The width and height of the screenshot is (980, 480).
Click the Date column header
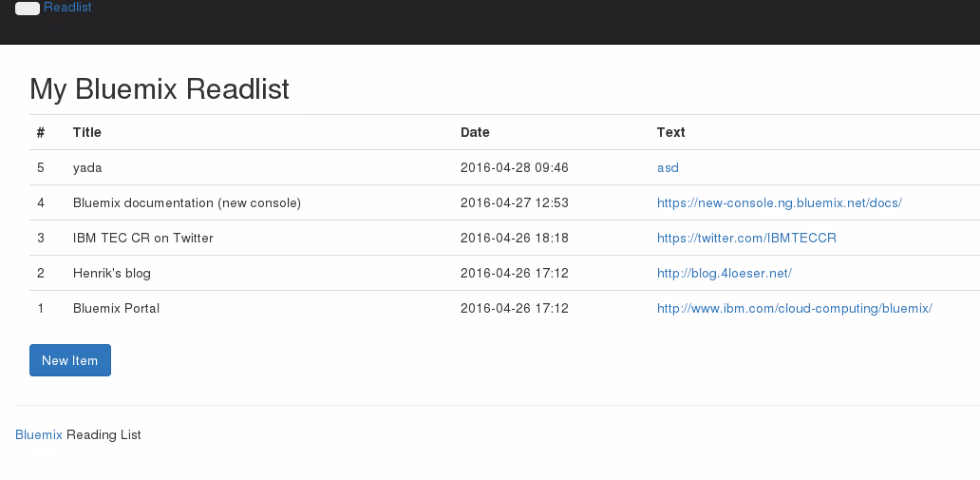coord(475,132)
